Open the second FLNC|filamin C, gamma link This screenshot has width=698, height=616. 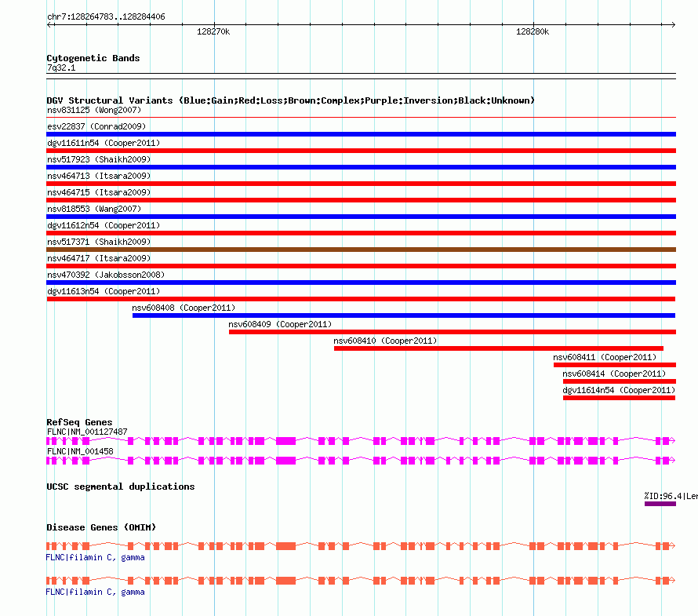95,592
